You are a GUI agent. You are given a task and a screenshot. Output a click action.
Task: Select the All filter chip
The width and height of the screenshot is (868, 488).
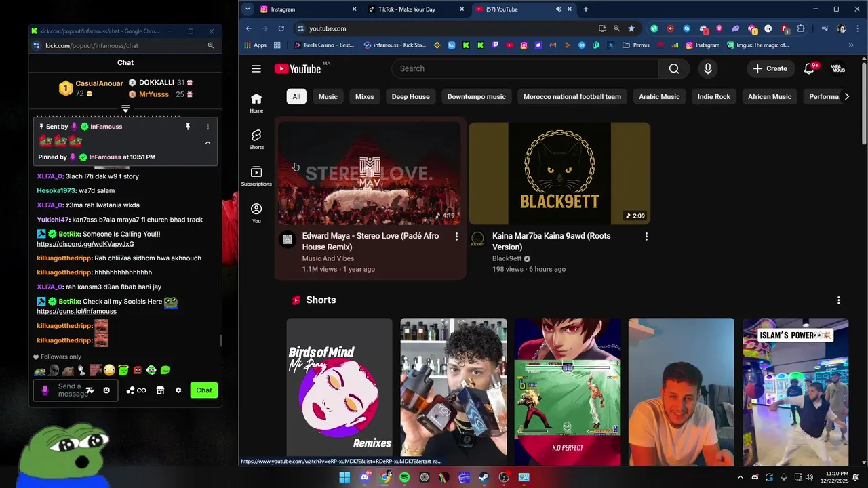(x=296, y=96)
